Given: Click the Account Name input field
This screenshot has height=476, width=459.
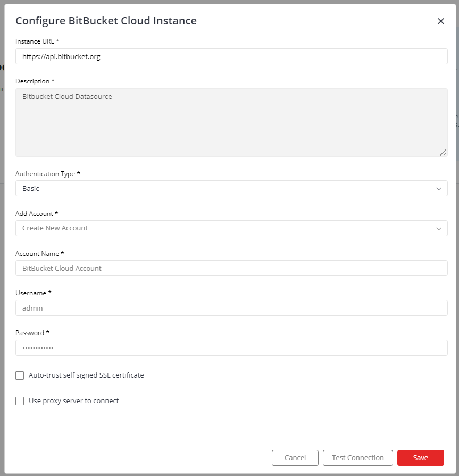Looking at the screenshot, I should (231, 268).
